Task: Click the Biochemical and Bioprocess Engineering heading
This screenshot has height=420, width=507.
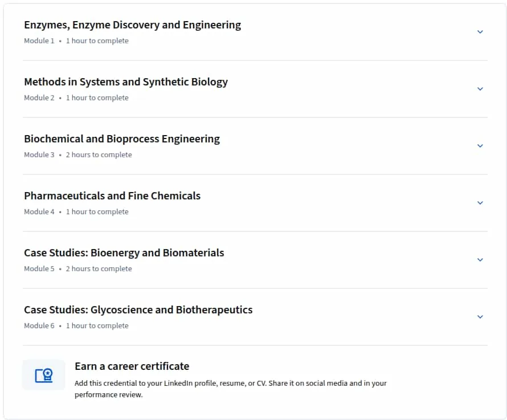Action: coord(122,139)
